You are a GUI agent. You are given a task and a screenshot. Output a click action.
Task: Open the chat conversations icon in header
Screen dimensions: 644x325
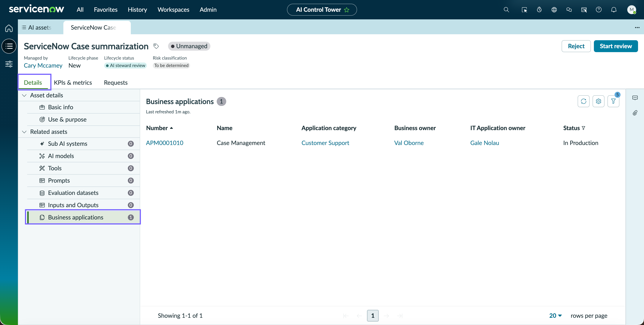click(569, 10)
